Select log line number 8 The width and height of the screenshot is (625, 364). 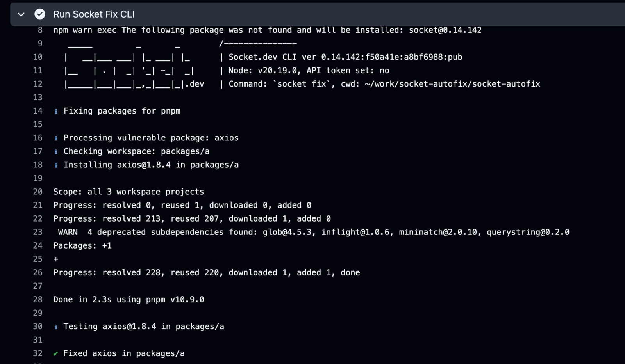coord(40,30)
